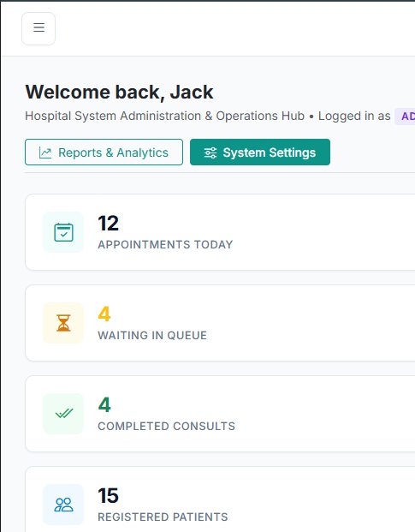
Task: Select the Registered Patients label
Action: point(163,517)
